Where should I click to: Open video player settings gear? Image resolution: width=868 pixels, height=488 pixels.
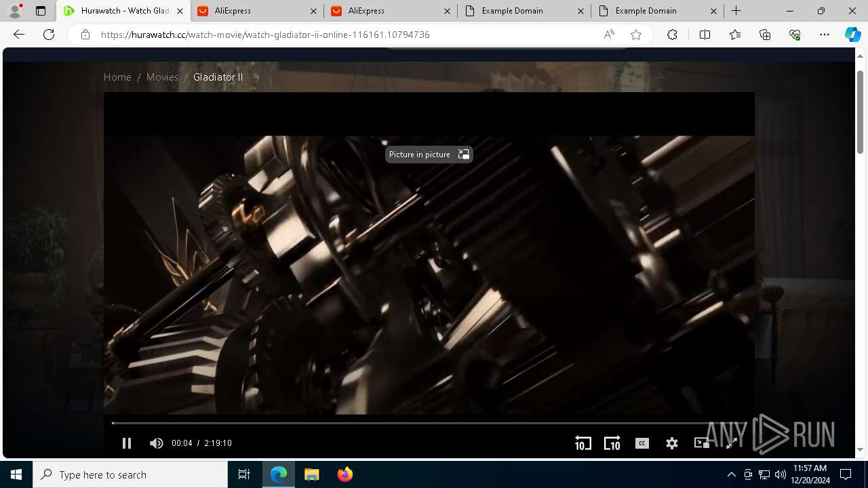point(672,443)
